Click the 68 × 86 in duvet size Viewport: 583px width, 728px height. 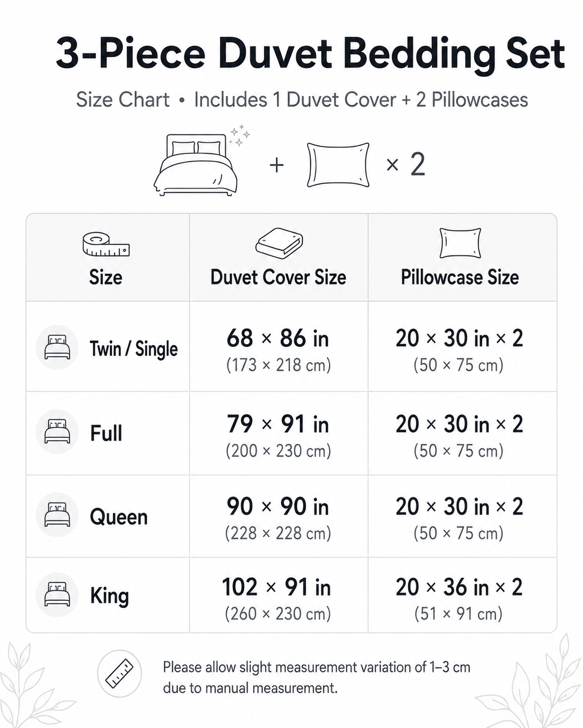[x=278, y=339]
